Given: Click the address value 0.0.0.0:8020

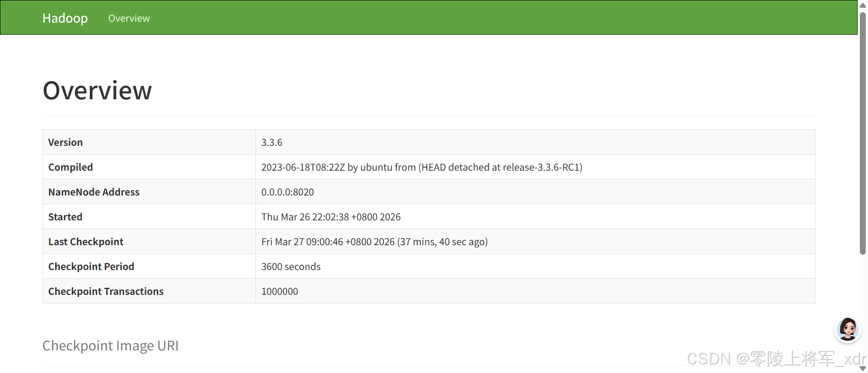Looking at the screenshot, I should 288,192.
